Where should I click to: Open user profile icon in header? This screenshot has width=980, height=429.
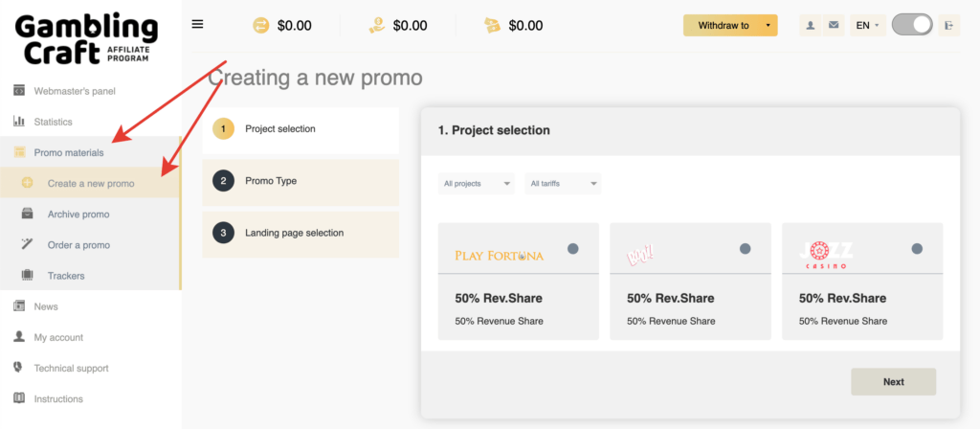pyautogui.click(x=811, y=26)
